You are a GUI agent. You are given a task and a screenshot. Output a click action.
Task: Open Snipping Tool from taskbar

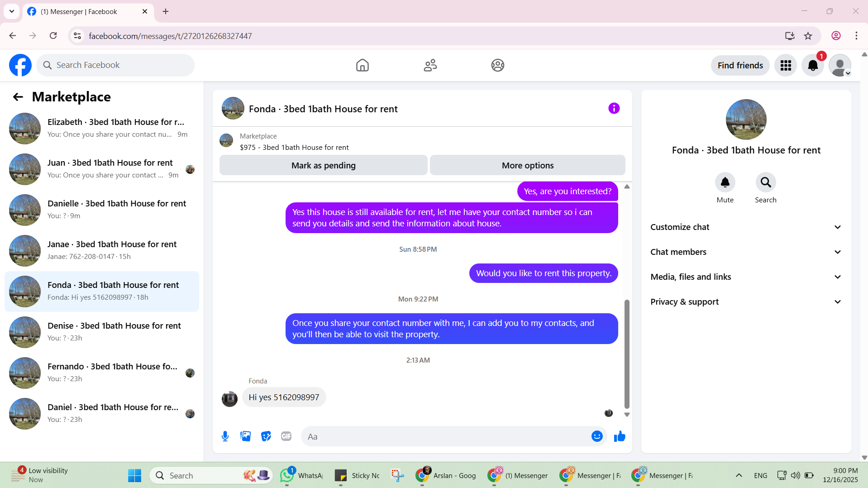point(397,476)
